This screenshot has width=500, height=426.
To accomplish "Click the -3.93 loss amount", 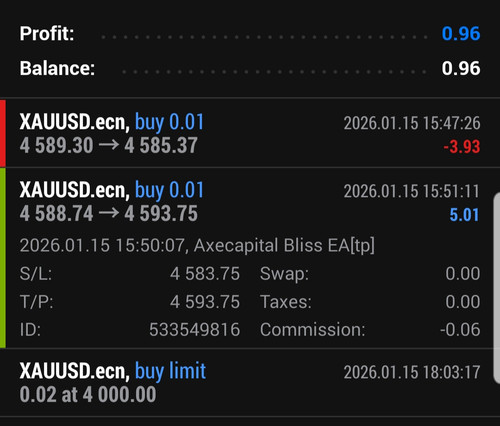I will tap(462, 147).
